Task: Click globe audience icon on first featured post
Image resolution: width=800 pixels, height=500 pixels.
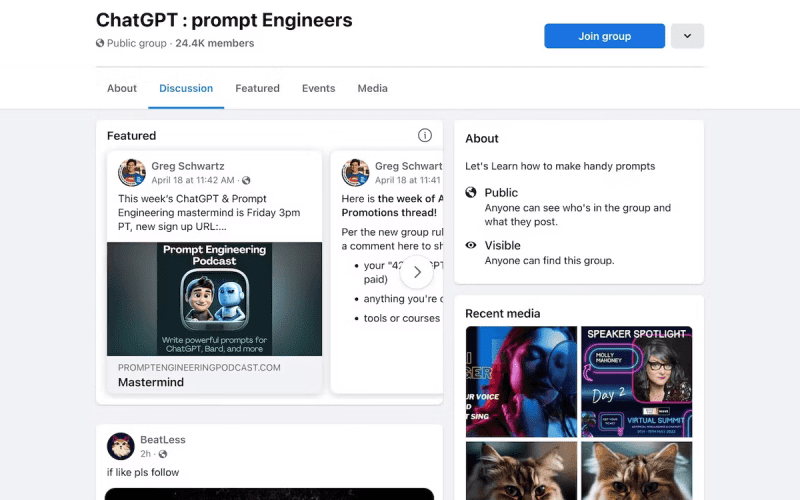Action: pyautogui.click(x=246, y=180)
